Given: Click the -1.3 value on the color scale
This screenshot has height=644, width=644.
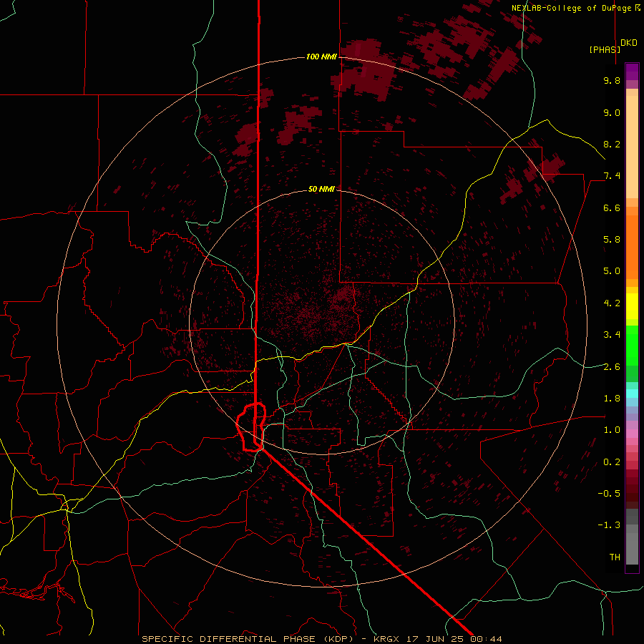Looking at the screenshot, I should tap(609, 525).
